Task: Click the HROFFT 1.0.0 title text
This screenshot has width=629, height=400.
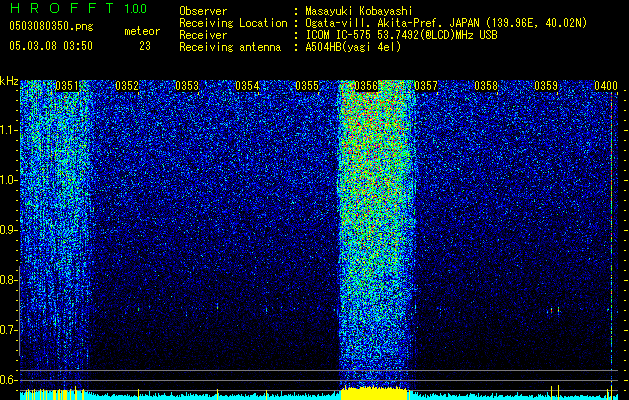Action: pyautogui.click(x=78, y=8)
